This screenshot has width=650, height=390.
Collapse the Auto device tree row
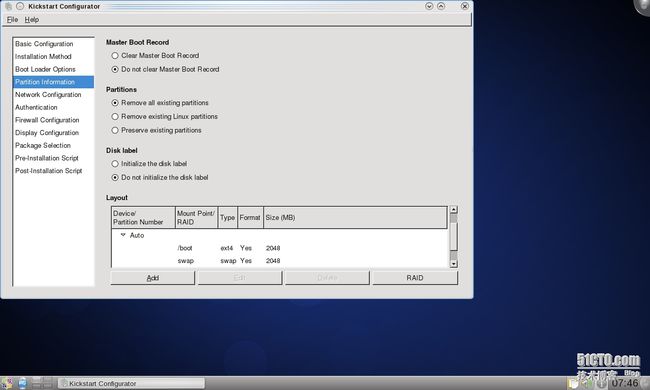pos(123,235)
